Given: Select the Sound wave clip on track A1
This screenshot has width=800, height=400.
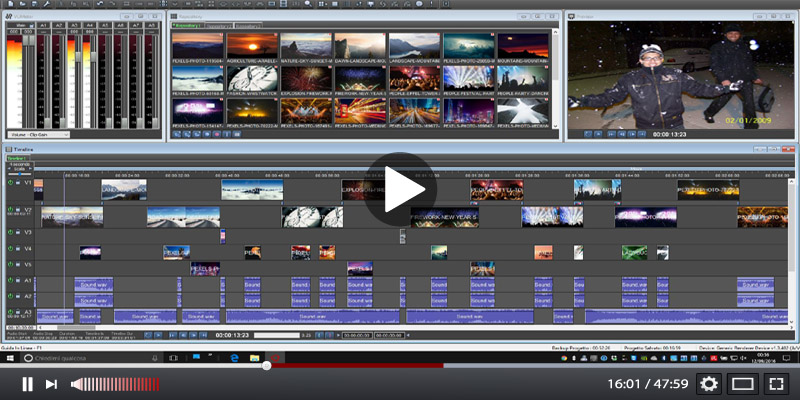Looking at the screenshot, I should click(95, 284).
